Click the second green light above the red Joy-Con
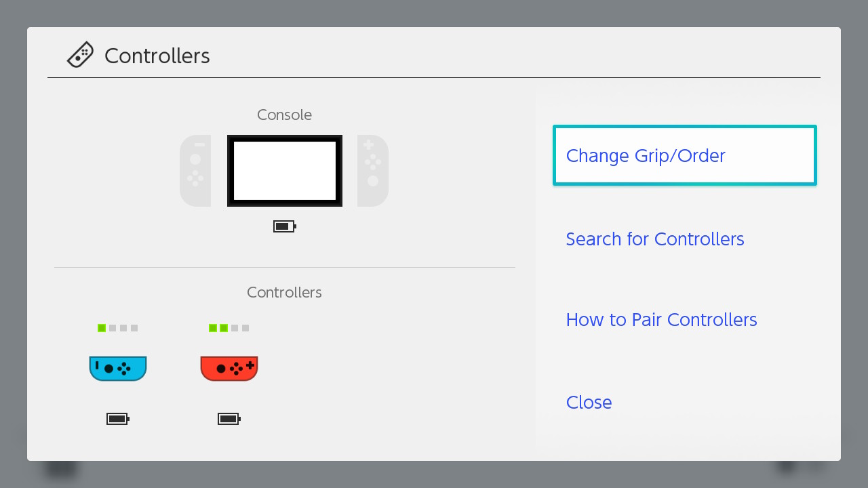The width and height of the screenshot is (868, 488). (x=224, y=328)
